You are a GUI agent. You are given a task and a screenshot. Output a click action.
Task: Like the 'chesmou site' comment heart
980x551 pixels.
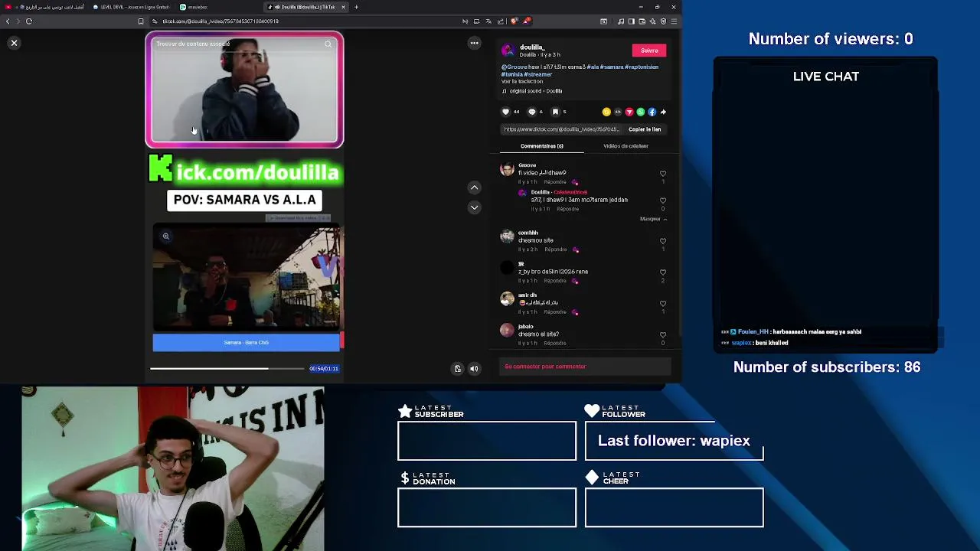tap(663, 241)
